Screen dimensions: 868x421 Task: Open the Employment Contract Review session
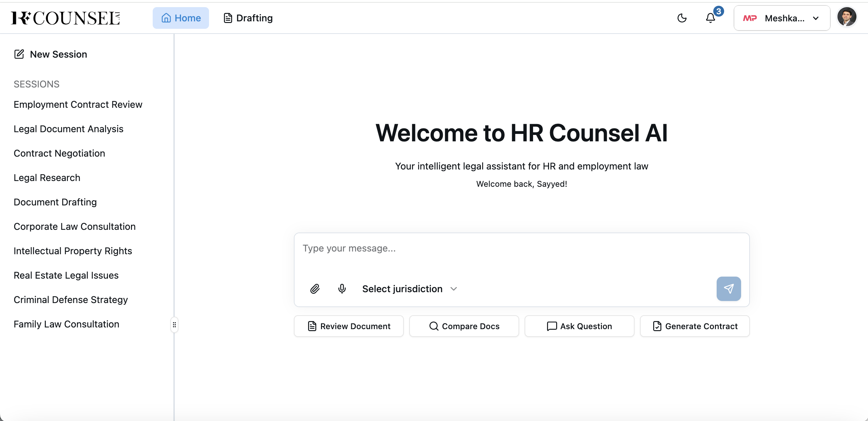click(78, 104)
